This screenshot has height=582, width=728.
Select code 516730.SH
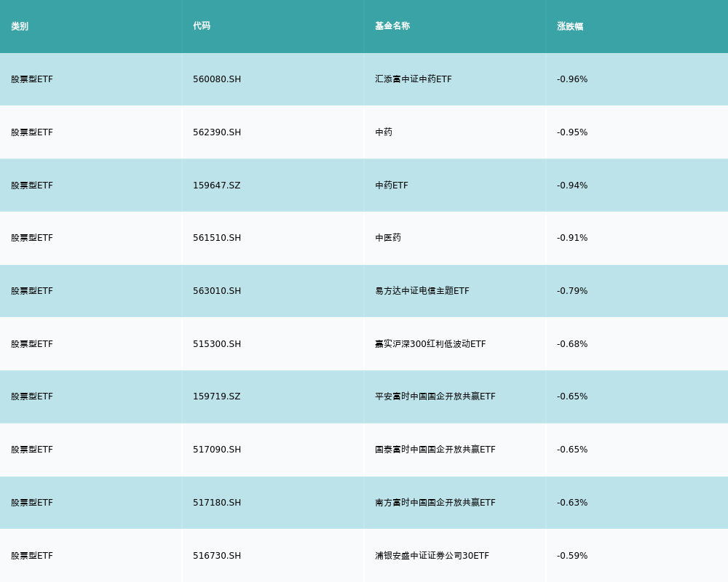[217, 556]
